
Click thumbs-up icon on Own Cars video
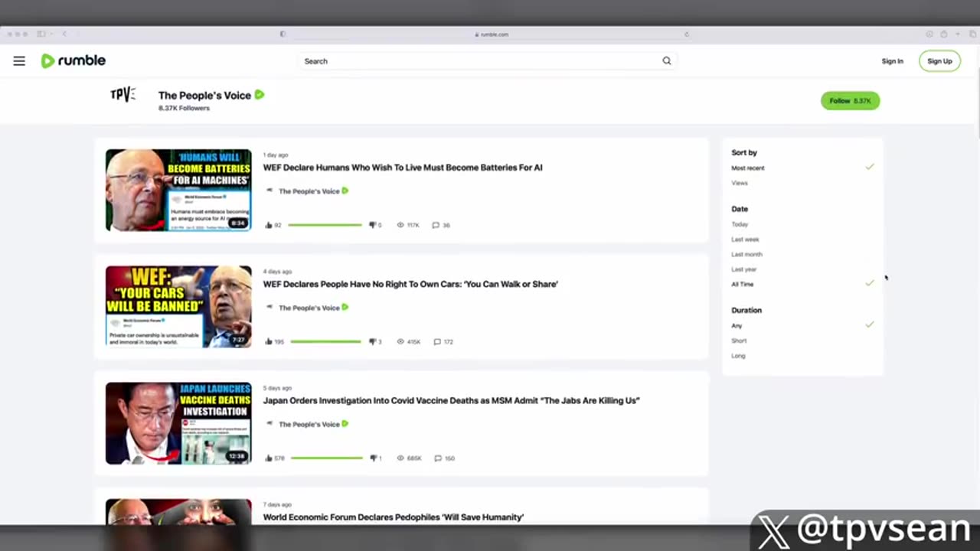268,341
